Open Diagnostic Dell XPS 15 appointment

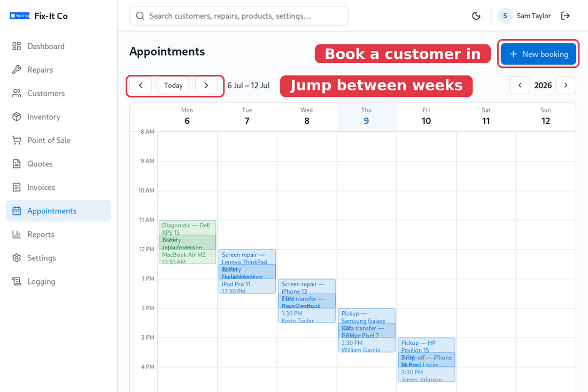[x=187, y=227]
